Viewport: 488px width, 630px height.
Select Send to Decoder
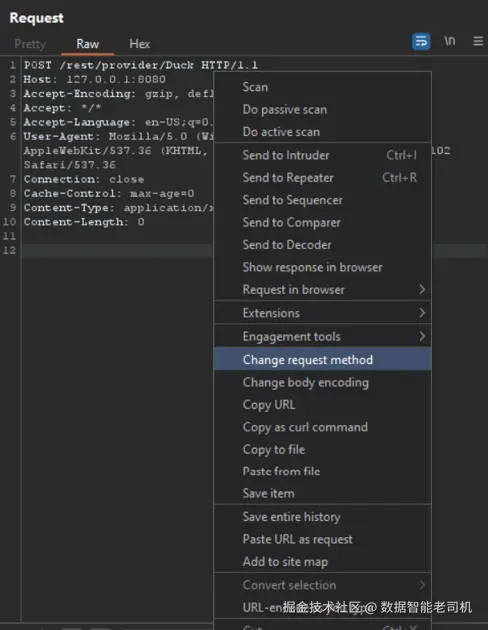click(x=323, y=245)
